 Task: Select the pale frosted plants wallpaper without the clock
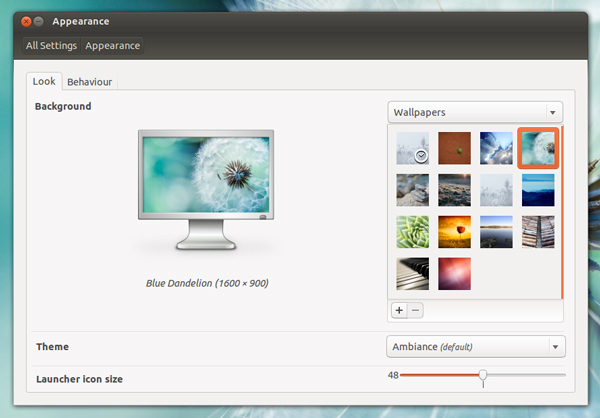click(x=496, y=190)
